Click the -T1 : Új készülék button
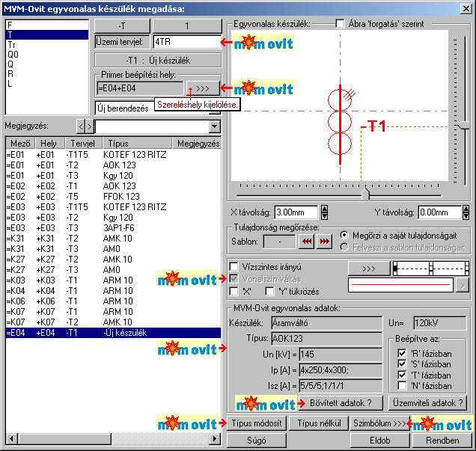The width and height of the screenshot is (476, 451). click(x=158, y=61)
